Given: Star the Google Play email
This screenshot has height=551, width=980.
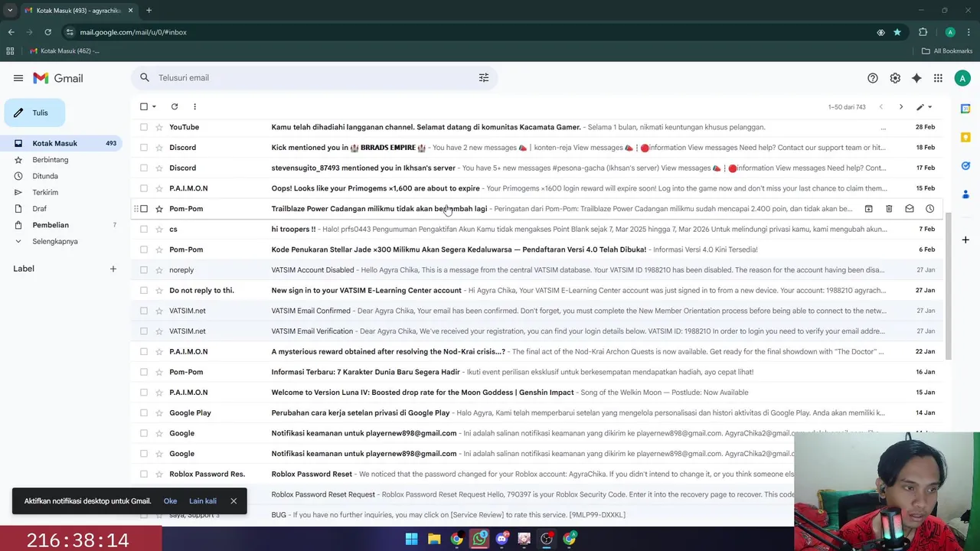Looking at the screenshot, I should (x=159, y=413).
